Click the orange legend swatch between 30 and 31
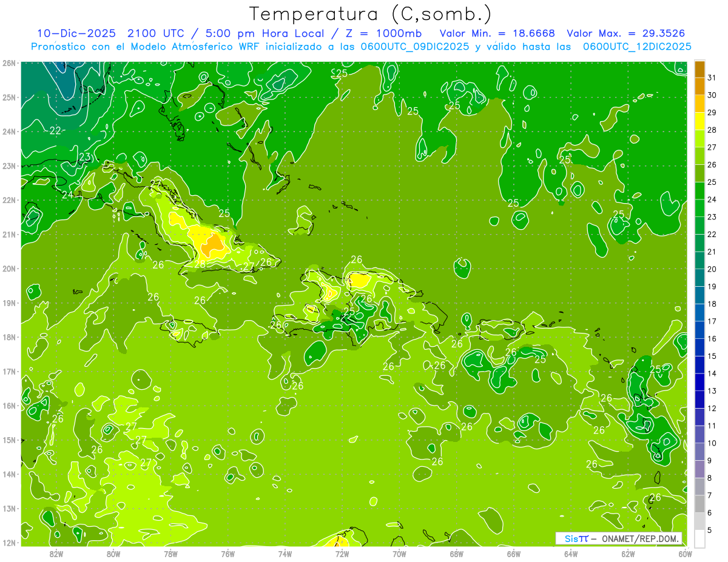 click(x=699, y=86)
